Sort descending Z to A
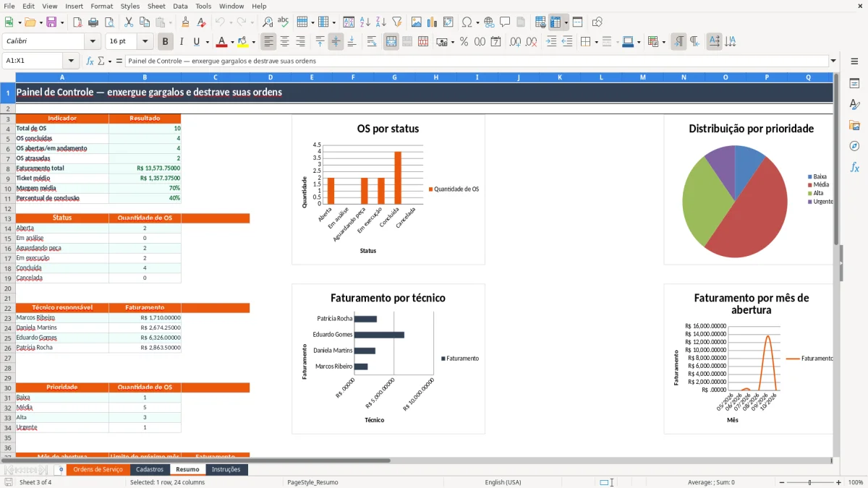 click(381, 22)
